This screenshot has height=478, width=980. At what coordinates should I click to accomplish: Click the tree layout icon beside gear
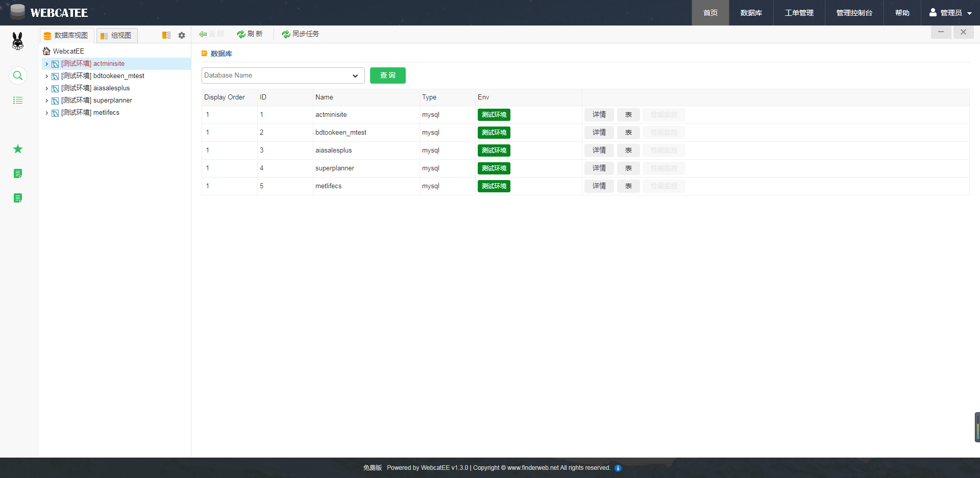click(166, 35)
